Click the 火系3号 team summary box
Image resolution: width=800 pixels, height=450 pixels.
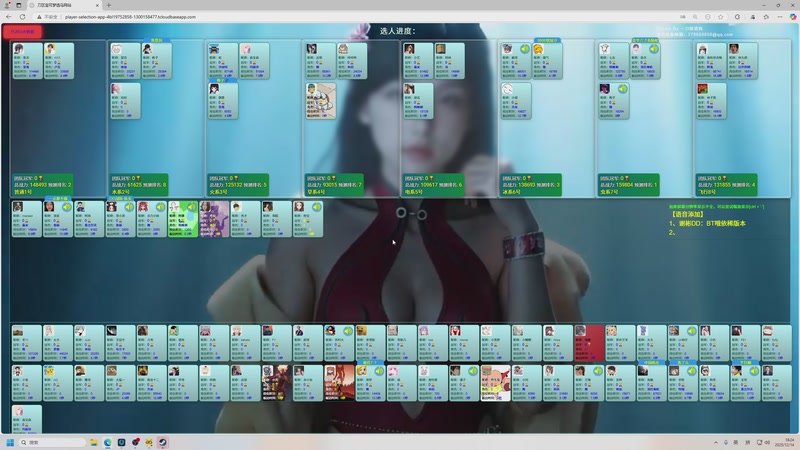[238, 185]
